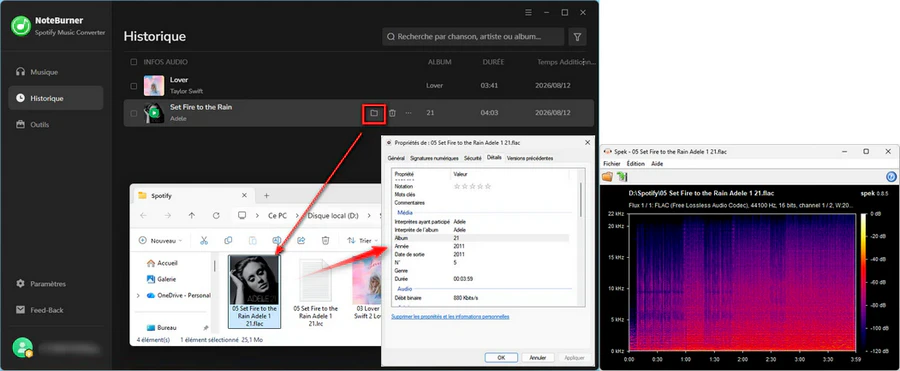Screen dimensions: 900x371
Task: Open the Nouveau dropdown in File Explorer
Action: (x=160, y=241)
